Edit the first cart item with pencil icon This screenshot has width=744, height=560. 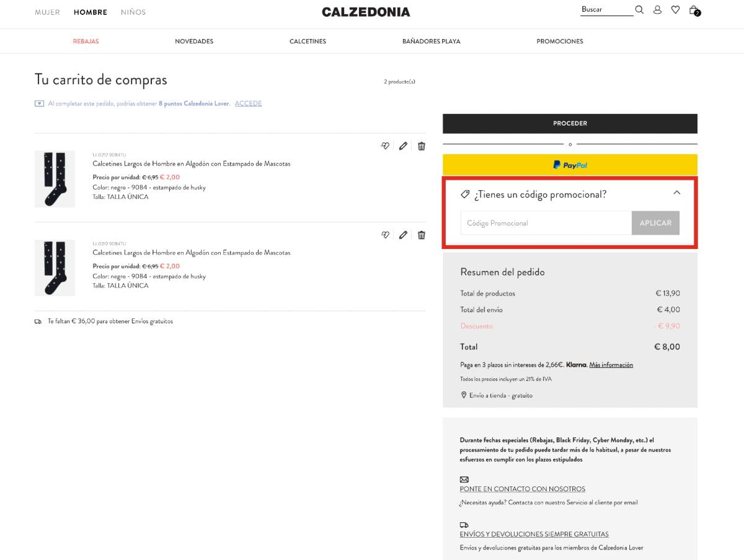pyautogui.click(x=404, y=146)
